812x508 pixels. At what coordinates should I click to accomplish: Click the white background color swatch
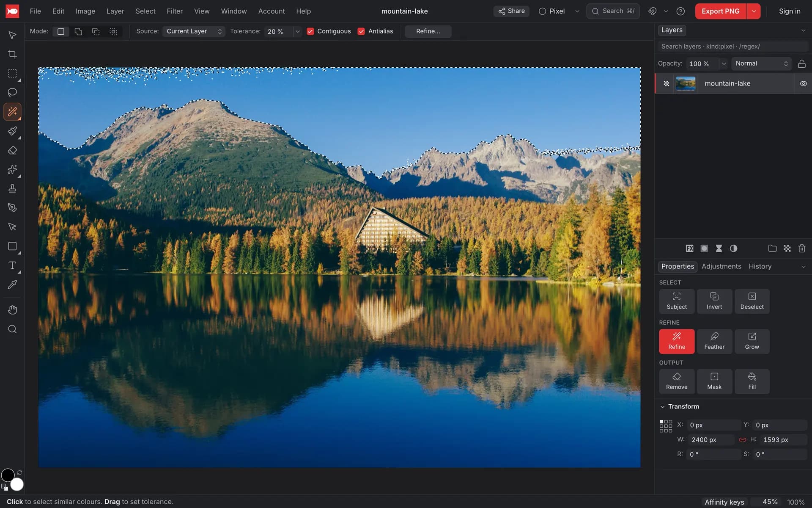click(x=17, y=484)
